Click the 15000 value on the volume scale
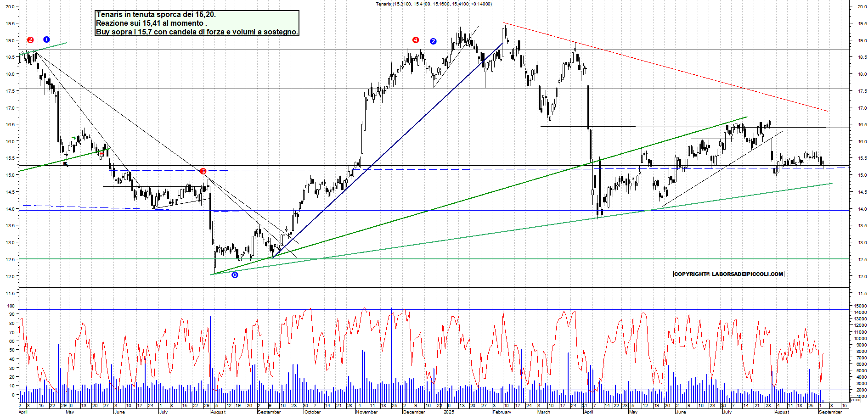868x414 pixels. point(861,306)
